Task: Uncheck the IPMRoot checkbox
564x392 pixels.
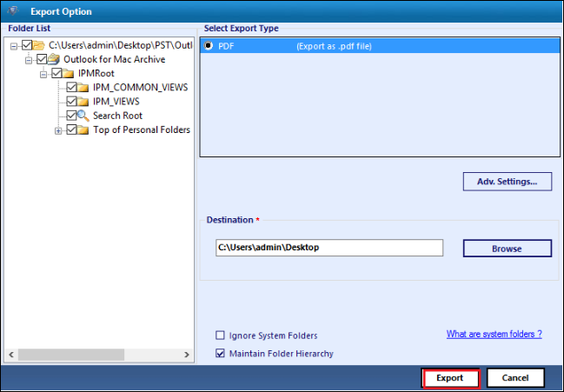Action: coord(56,73)
